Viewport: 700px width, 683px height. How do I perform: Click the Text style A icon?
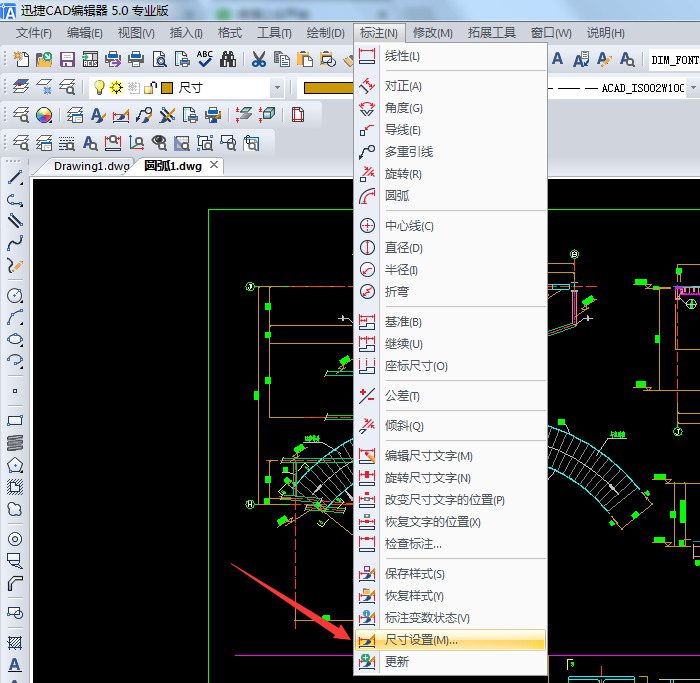pos(98,115)
